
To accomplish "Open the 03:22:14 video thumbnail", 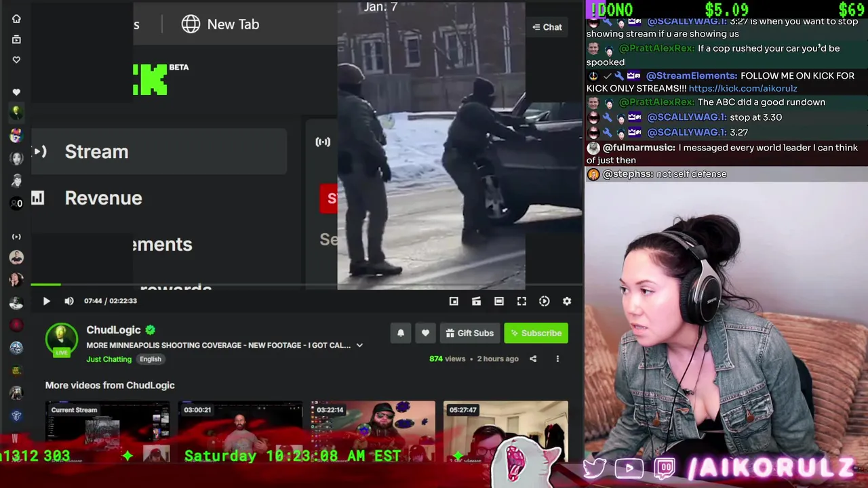I will (373, 431).
